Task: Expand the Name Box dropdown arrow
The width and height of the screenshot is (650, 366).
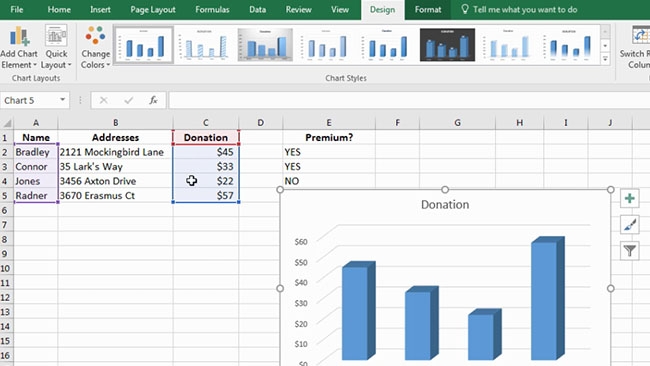Action: [62, 100]
